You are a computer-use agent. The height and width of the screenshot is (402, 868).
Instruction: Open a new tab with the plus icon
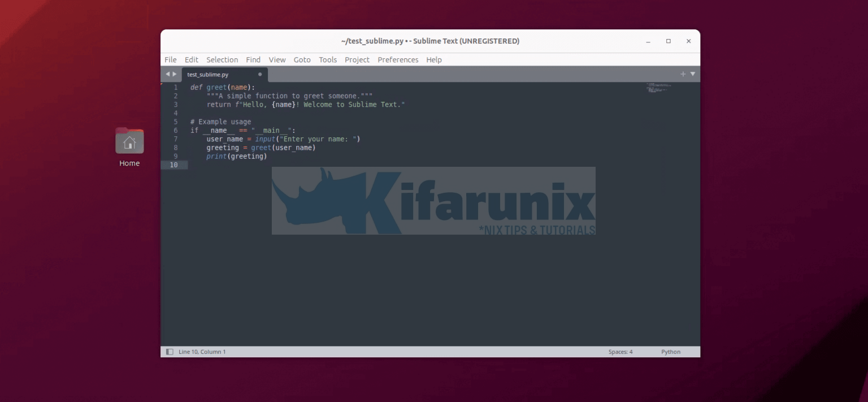[683, 74]
